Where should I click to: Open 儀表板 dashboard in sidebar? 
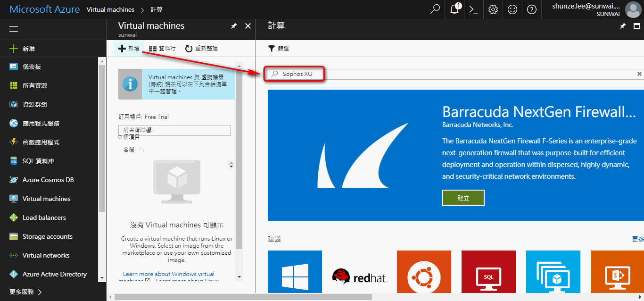coord(50,67)
